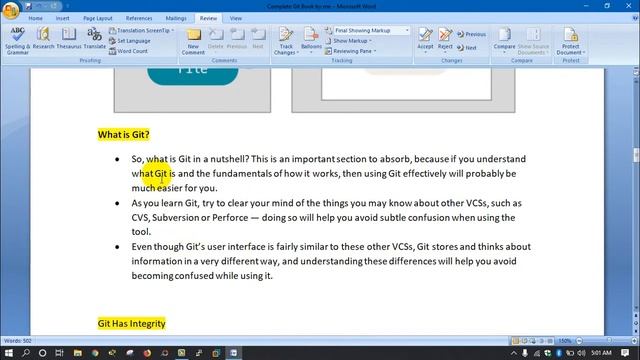Click the zoom slider handle
Image resolution: width=640 pixels, height=360 pixels.
tap(609, 341)
